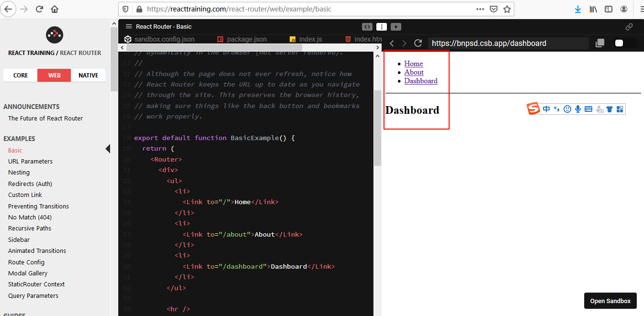Collapse the sidebar with the black arrow
The height and width of the screenshot is (316, 644).
108,149
